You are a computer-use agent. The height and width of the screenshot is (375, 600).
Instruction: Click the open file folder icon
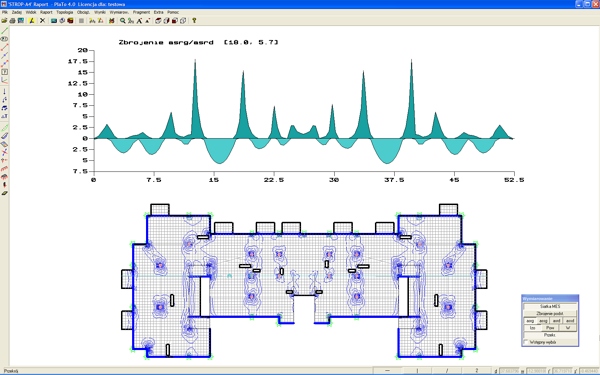click(x=4, y=21)
